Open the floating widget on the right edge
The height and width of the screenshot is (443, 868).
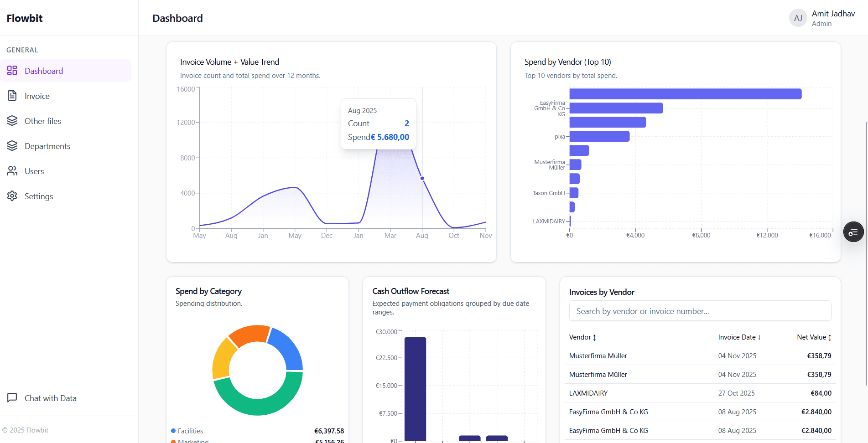click(853, 232)
